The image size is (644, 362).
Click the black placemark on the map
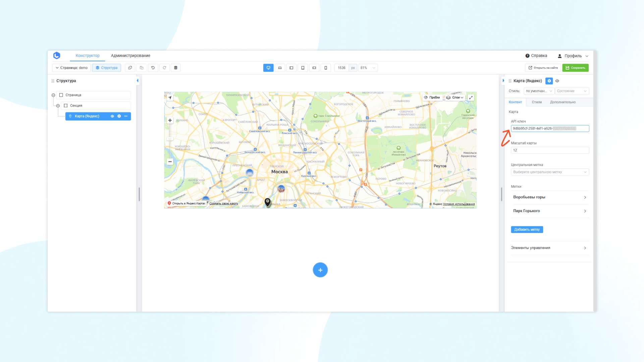[268, 202]
